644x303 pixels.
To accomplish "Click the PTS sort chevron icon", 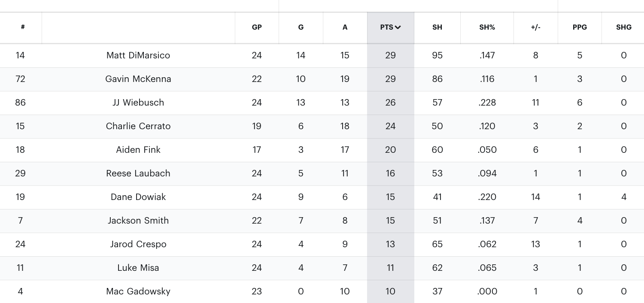I will tap(398, 27).
